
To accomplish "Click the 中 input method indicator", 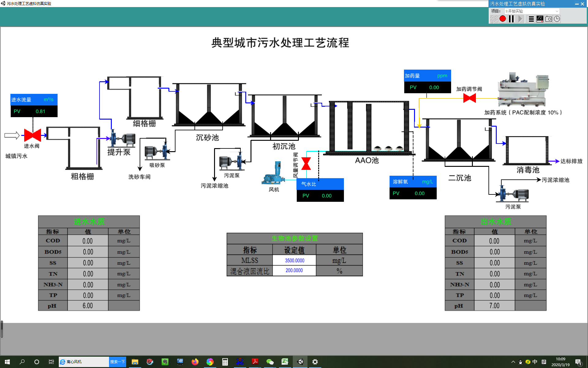I will click(x=535, y=362).
